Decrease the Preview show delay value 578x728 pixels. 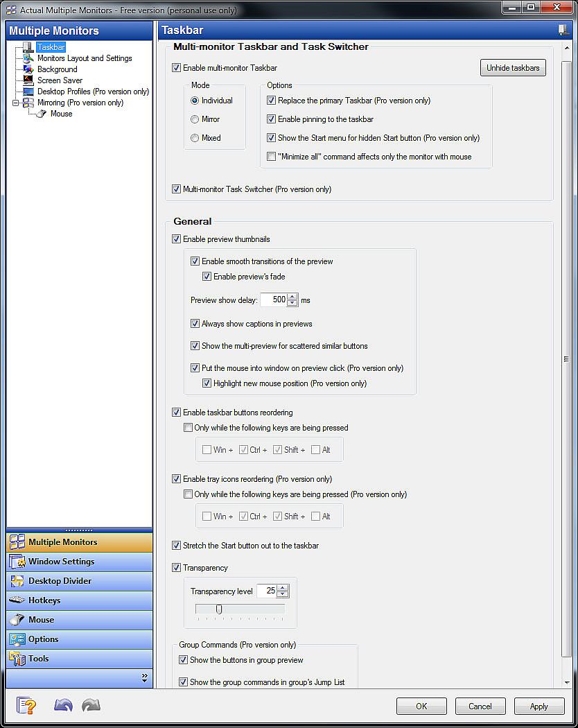(292, 303)
